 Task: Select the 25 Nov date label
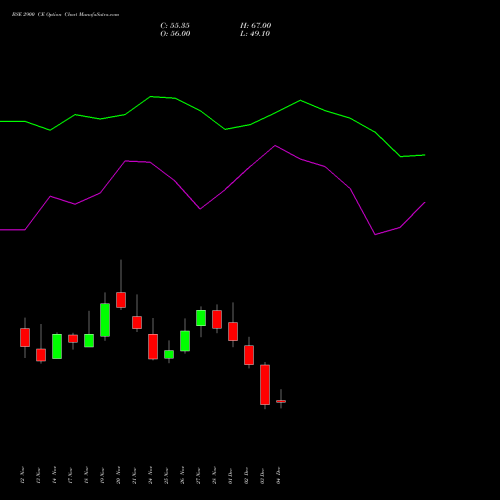coord(166,475)
